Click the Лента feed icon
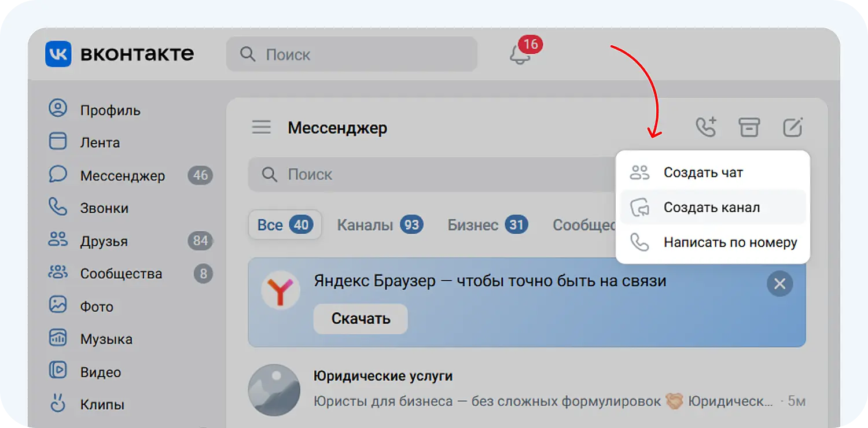The image size is (868, 428). point(58,142)
